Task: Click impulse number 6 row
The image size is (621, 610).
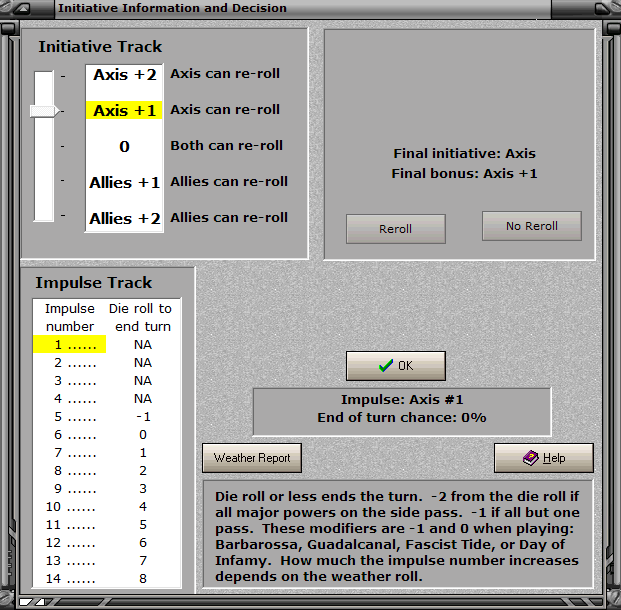Action: (107, 435)
